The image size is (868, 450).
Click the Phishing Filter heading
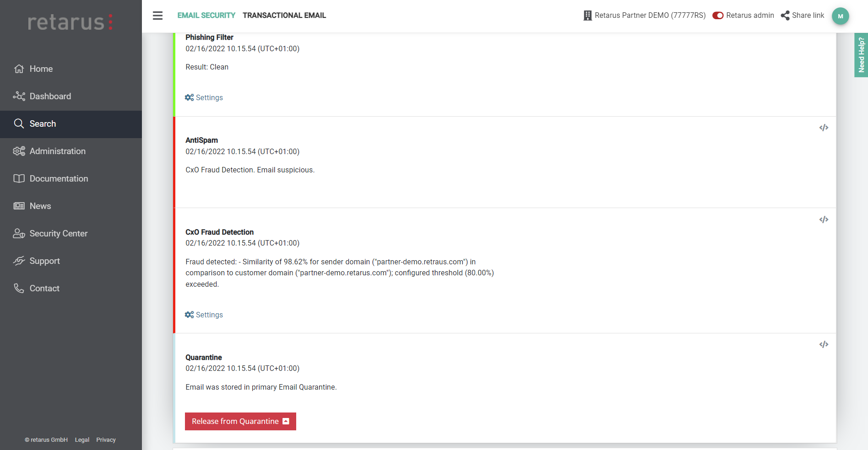(209, 37)
